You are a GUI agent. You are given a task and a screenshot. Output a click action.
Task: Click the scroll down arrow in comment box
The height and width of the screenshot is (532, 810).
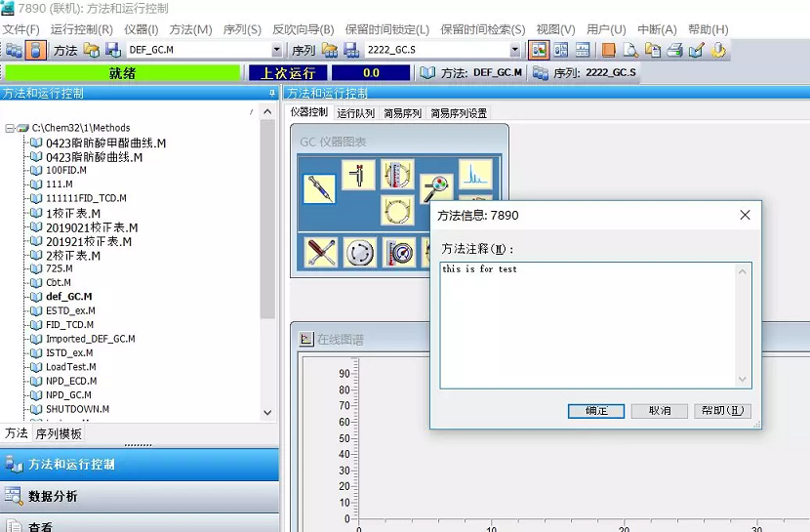743,380
